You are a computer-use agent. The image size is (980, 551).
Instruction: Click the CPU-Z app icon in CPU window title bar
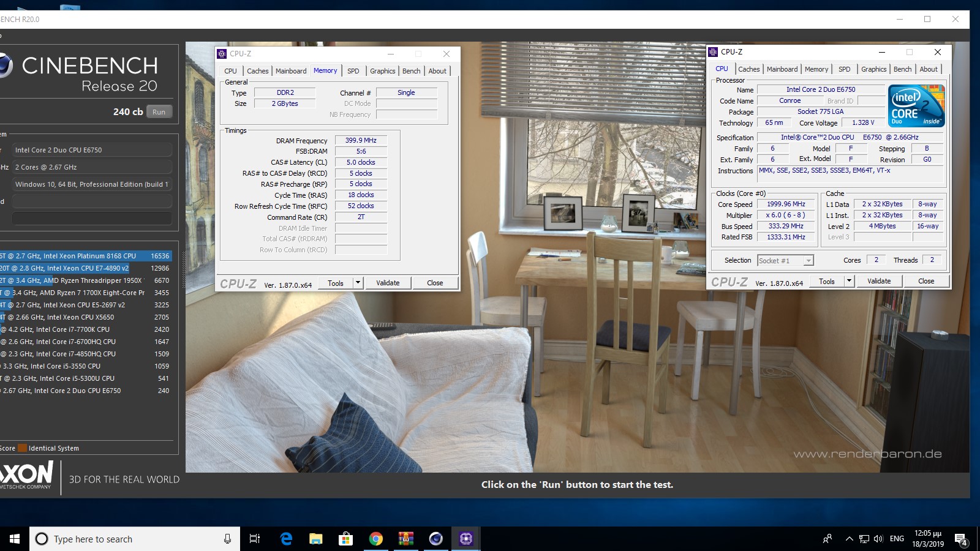point(713,52)
